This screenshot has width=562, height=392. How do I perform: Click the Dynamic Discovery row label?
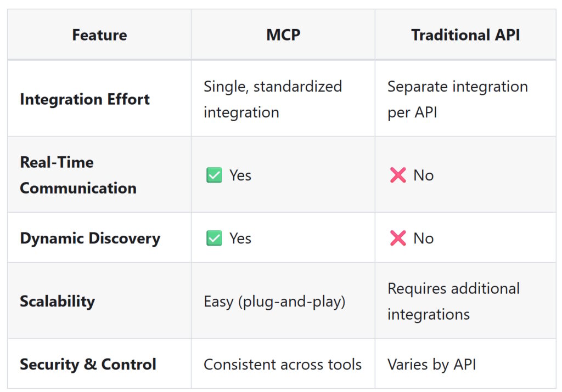pyautogui.click(x=91, y=238)
